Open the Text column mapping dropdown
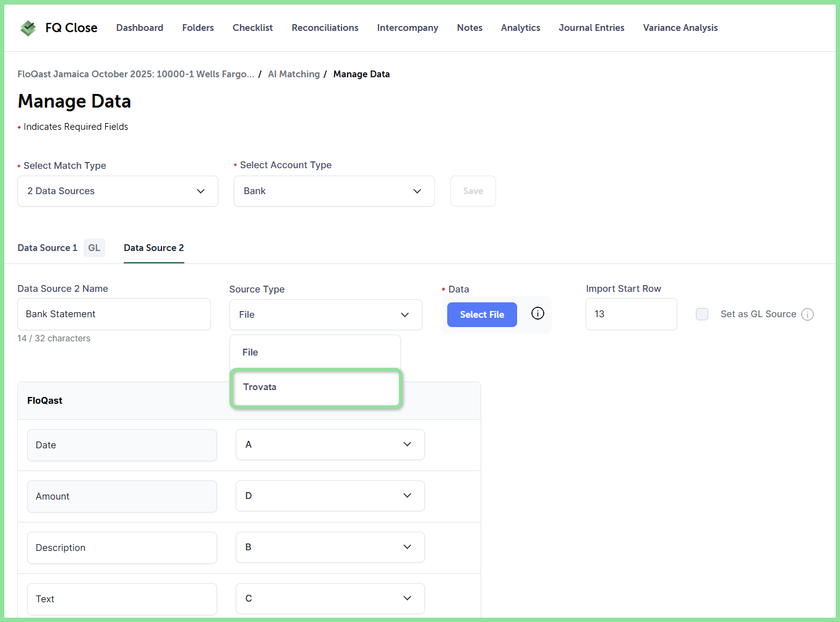840x622 pixels. click(x=330, y=599)
